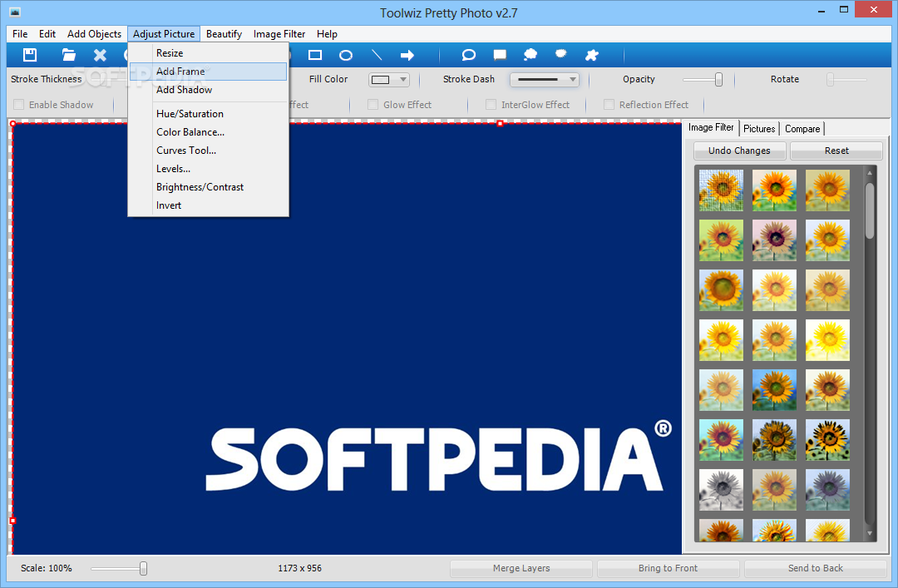Click the filter list scroll up arrow
898x588 pixels.
point(870,172)
